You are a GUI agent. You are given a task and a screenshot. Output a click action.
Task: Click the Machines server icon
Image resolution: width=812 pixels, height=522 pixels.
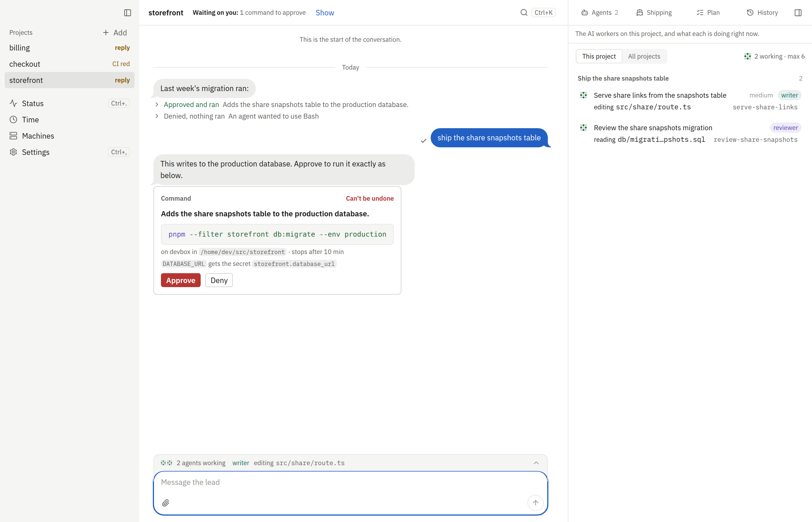click(13, 136)
